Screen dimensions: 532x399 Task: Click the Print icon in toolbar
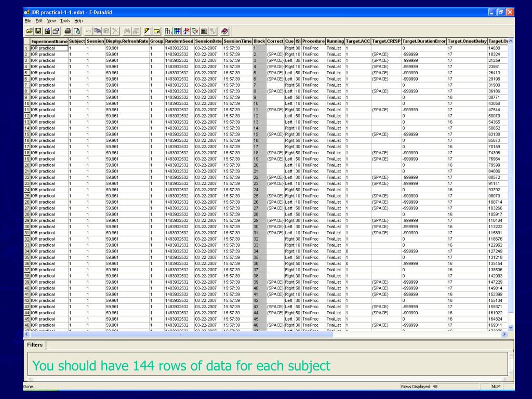click(68, 31)
